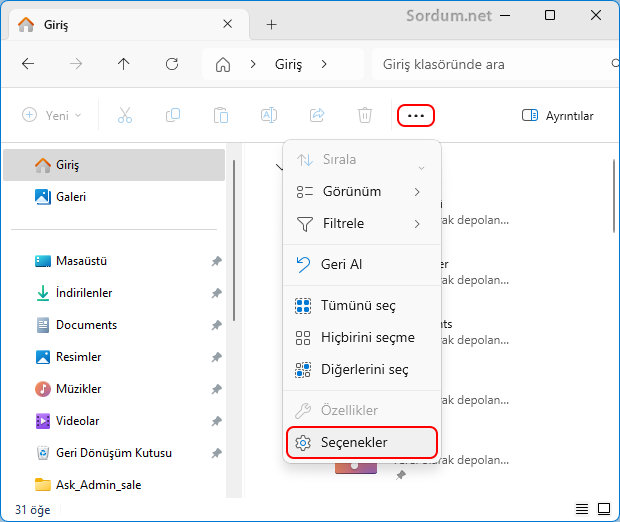The image size is (620, 522).
Task: Toggle the Ayrıntılar details pane
Action: pyautogui.click(x=558, y=115)
